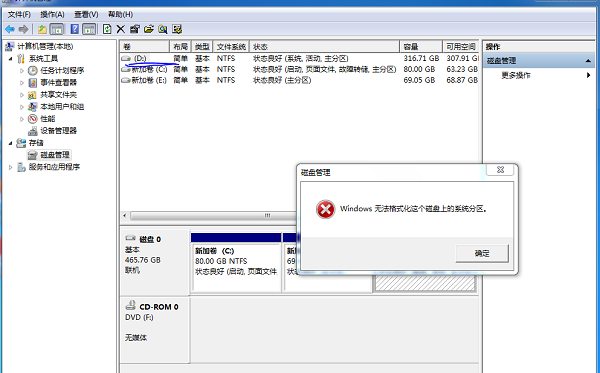Click the 系统工具 tools icon
This screenshot has width=600, height=373.
(x=21, y=59)
